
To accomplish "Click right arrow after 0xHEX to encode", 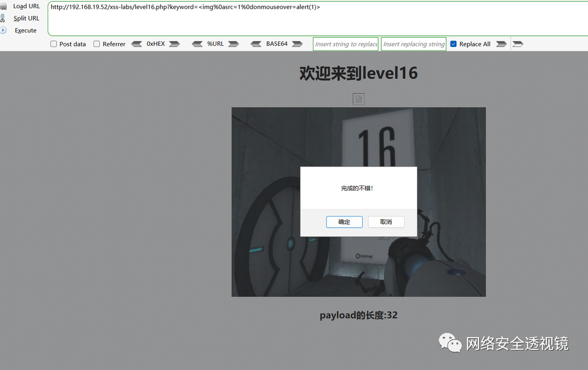I will point(175,44).
